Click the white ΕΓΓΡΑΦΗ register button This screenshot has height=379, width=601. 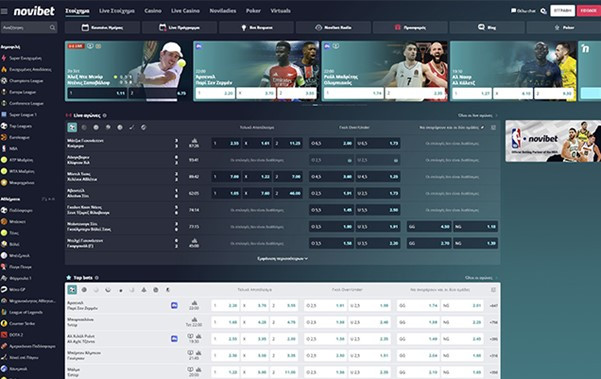pyautogui.click(x=562, y=11)
